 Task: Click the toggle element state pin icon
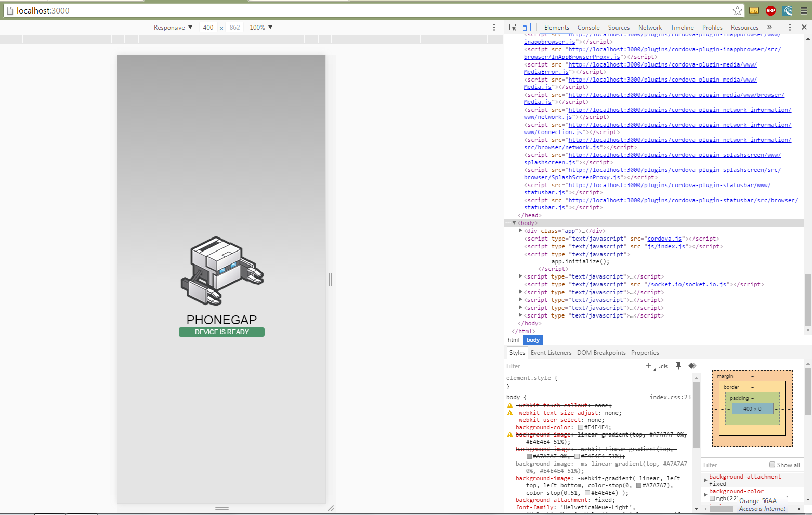(678, 366)
